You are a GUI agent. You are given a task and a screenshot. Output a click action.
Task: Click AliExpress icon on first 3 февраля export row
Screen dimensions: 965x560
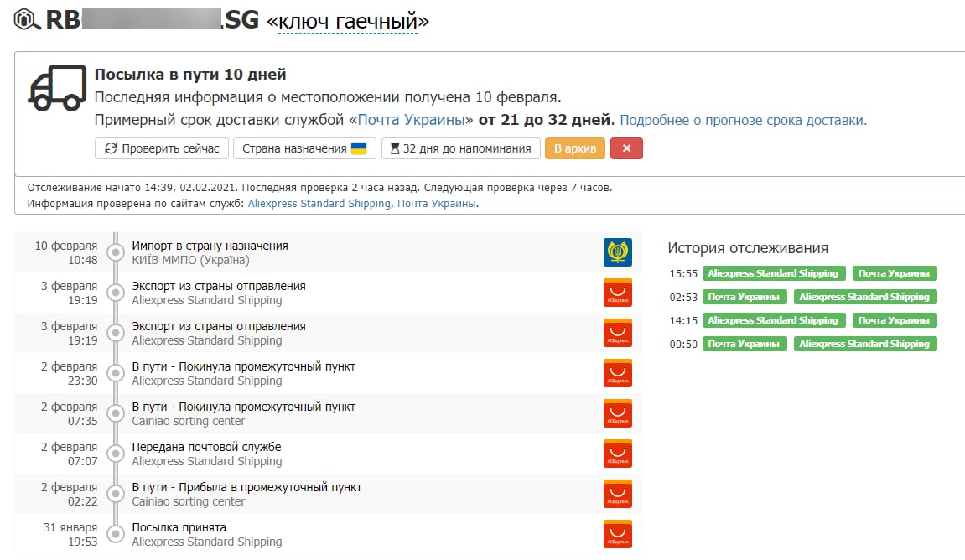pos(617,293)
